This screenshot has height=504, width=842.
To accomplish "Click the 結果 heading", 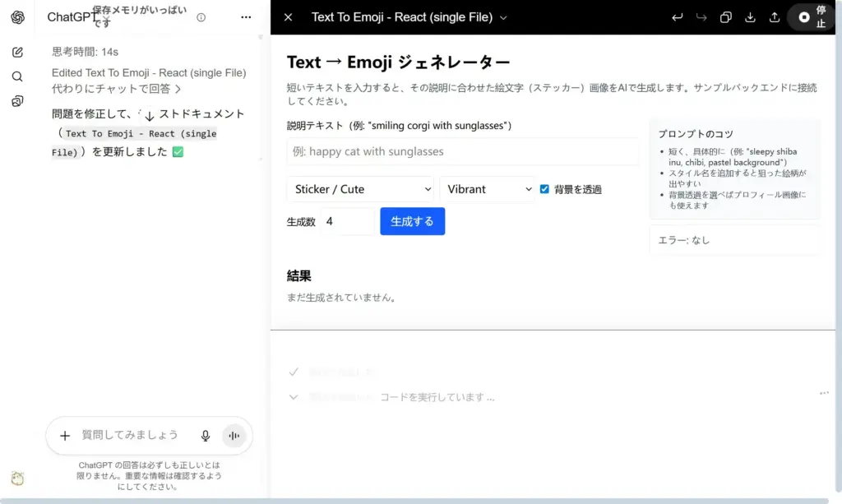I will pyautogui.click(x=299, y=276).
